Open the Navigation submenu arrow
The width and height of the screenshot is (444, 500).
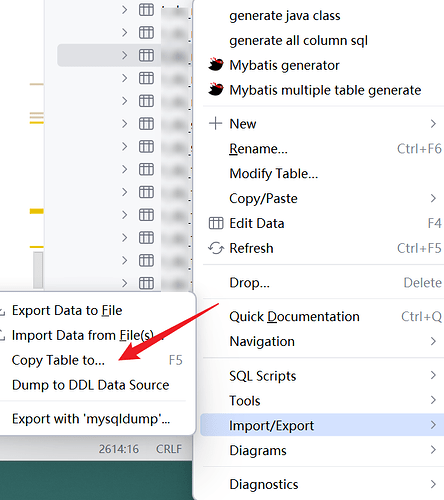433,341
